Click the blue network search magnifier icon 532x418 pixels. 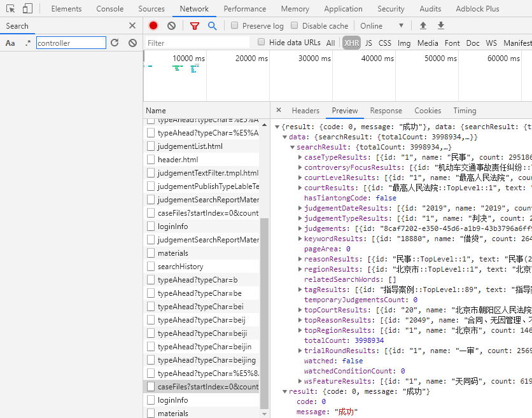point(213,25)
